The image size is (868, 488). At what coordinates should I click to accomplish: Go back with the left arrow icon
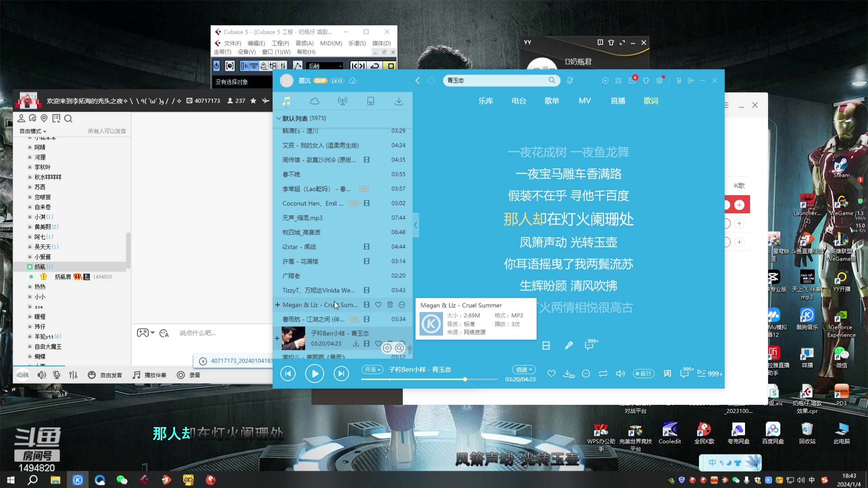[x=418, y=80]
